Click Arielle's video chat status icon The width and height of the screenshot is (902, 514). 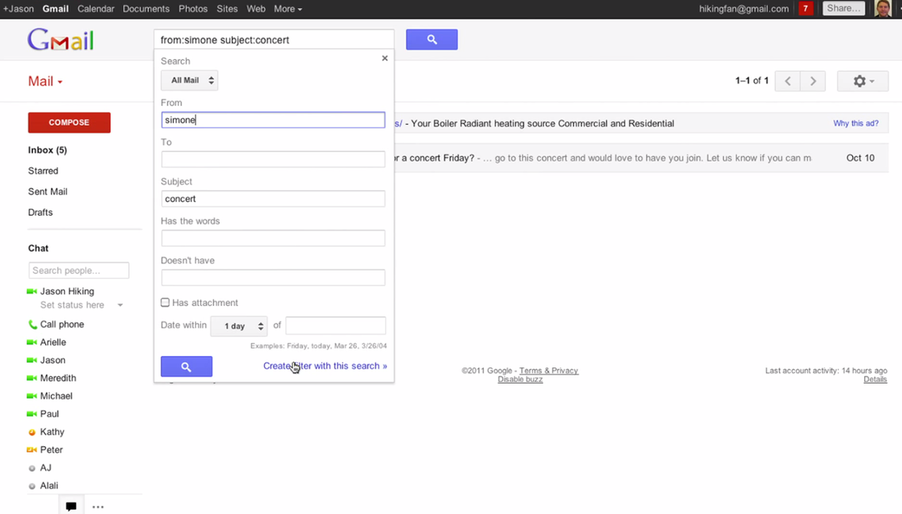click(32, 342)
